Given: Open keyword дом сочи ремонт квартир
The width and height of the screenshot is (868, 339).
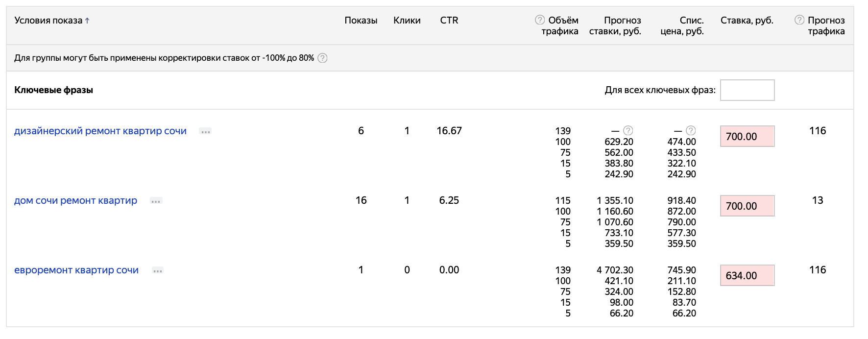Looking at the screenshot, I should pyautogui.click(x=75, y=200).
